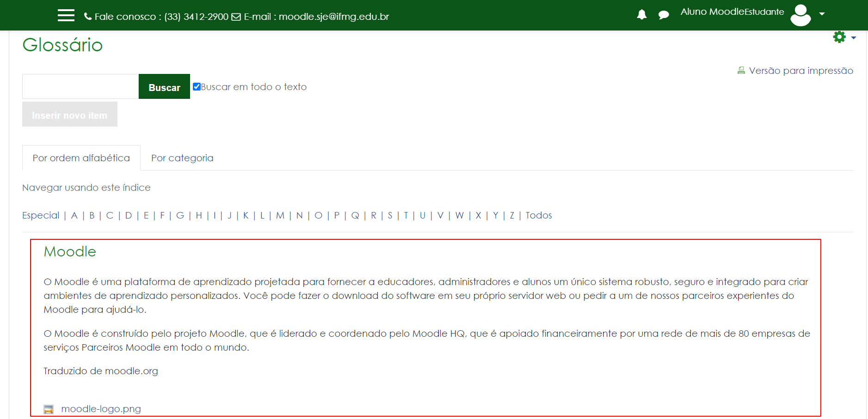Click inside the glossary search field

(80, 86)
